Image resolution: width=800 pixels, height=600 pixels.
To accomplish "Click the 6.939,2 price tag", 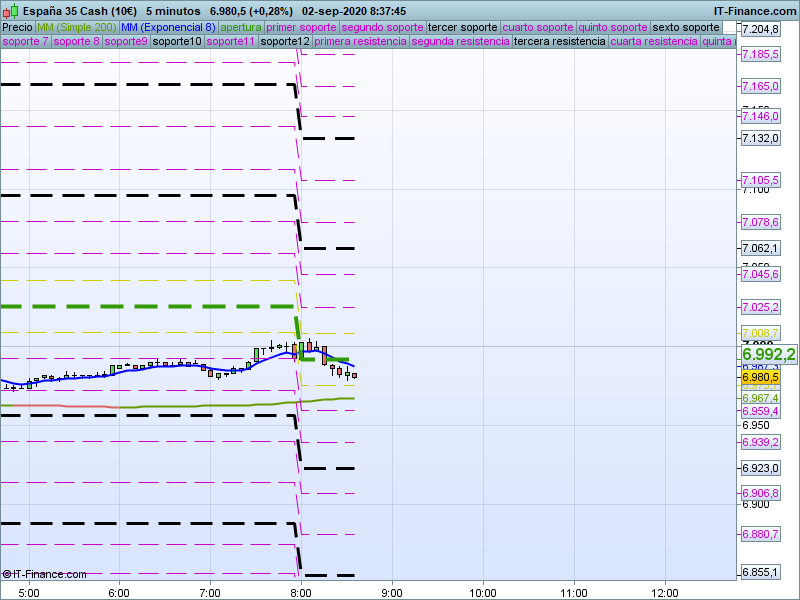I will (x=760, y=442).
